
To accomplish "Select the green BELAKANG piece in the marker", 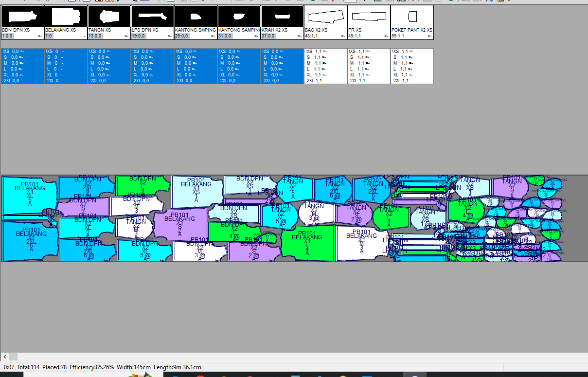I will pyautogui.click(x=307, y=243).
